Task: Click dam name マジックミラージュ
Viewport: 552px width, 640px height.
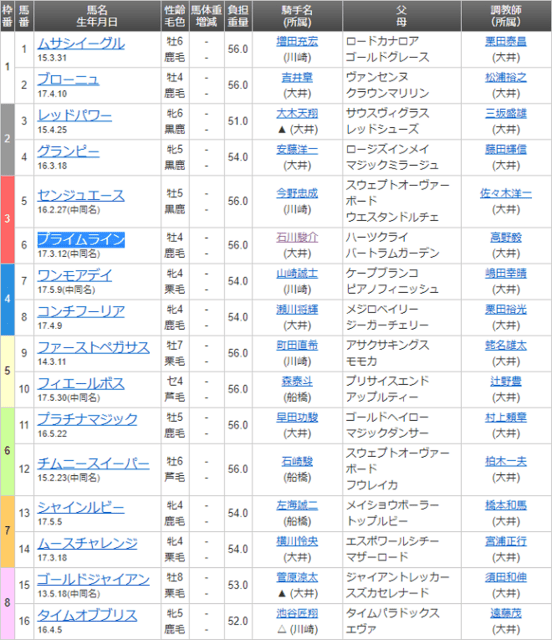Action: [392, 165]
